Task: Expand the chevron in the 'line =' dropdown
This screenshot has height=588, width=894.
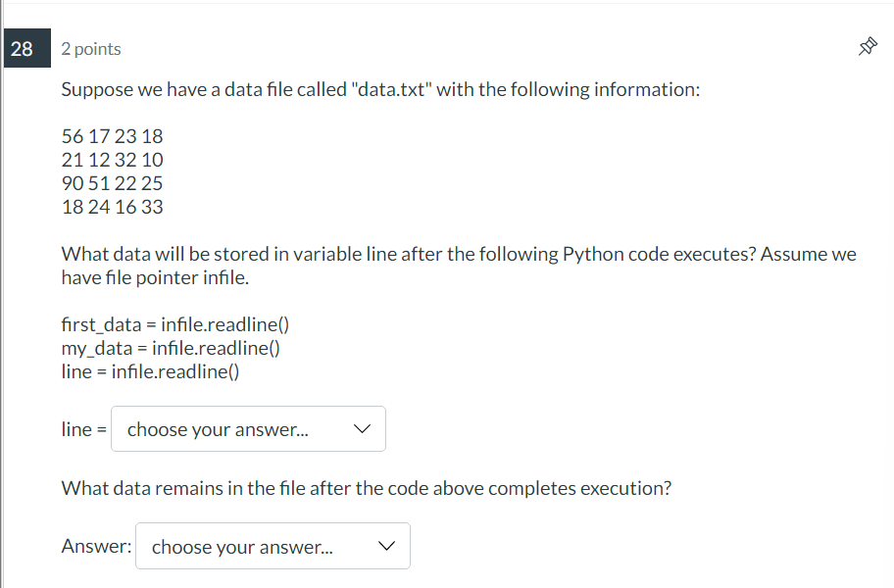Action: (362, 429)
